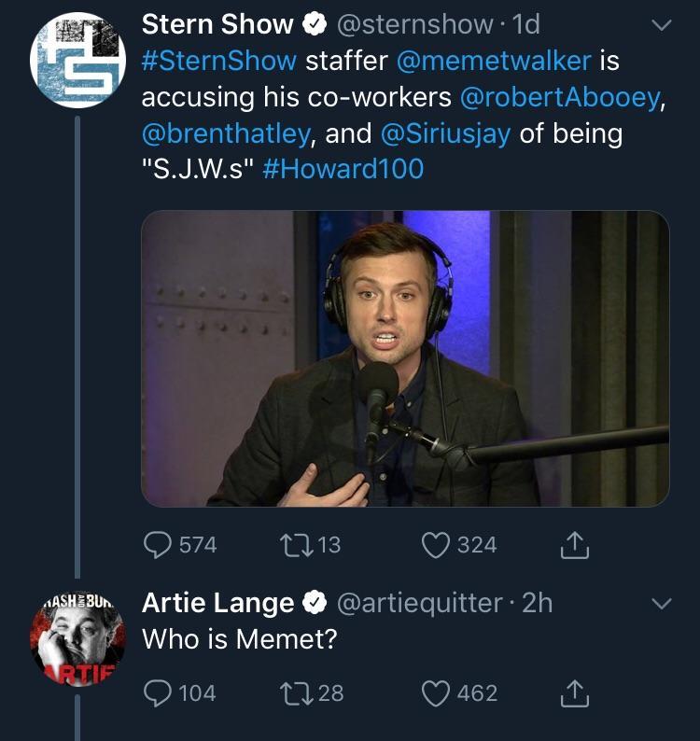Like the Stern Show tweet
The height and width of the screenshot is (741, 700).
pos(435,544)
